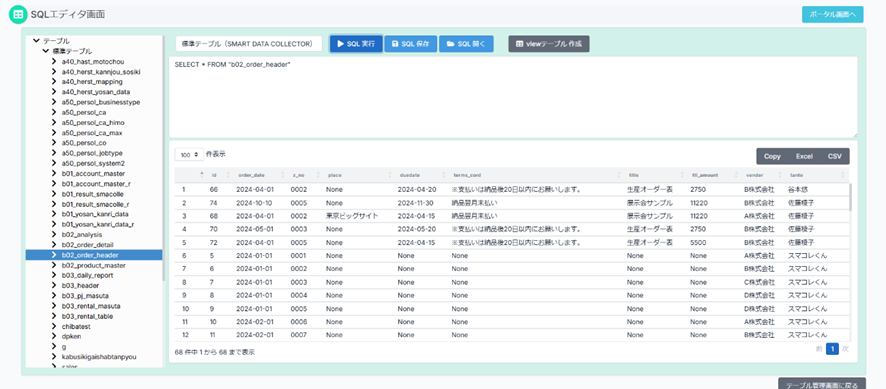
Task: Select a40_herst_yosan_data in the tree
Action: coord(96,92)
